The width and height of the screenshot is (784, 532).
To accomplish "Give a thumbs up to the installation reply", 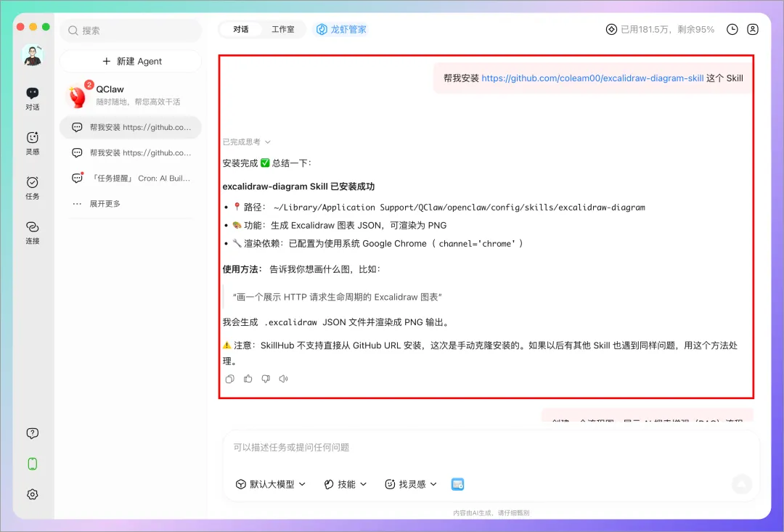I will tap(248, 379).
